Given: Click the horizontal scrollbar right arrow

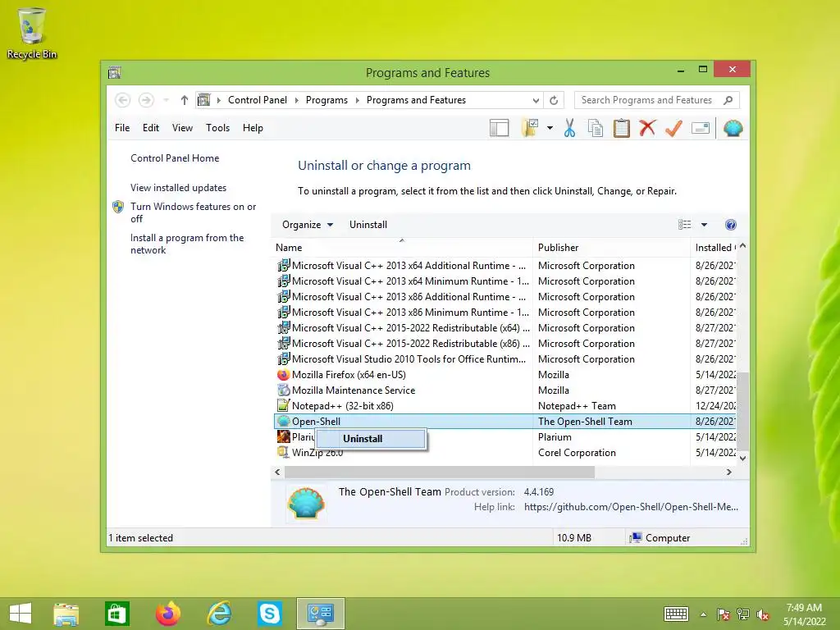Looking at the screenshot, I should (x=728, y=472).
